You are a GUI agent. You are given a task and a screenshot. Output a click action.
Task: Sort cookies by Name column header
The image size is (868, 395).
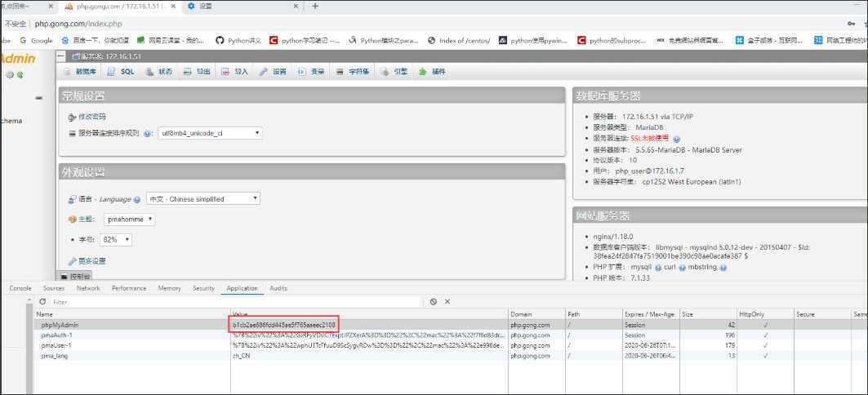coord(133,314)
